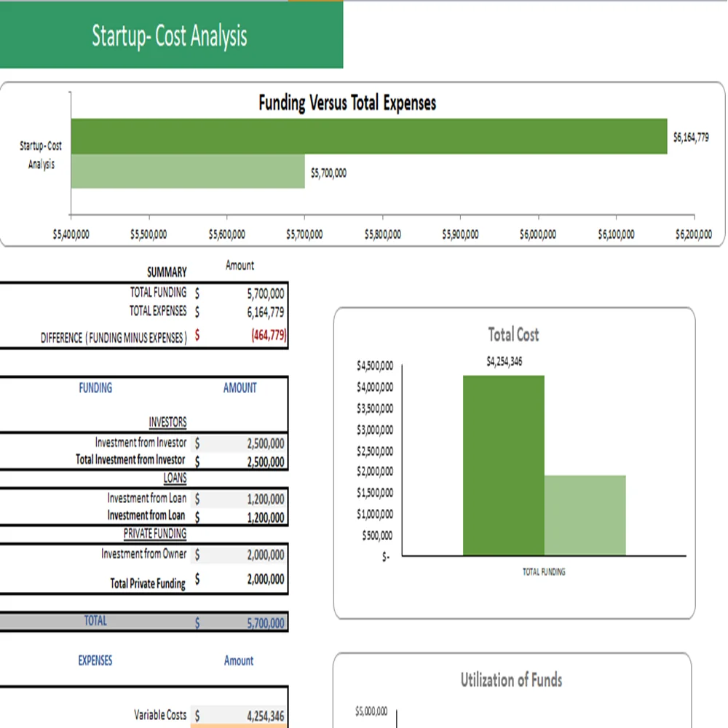728x728 pixels.
Task: Click the Startup- Cost Analysis green title banner
Action: coord(170,36)
